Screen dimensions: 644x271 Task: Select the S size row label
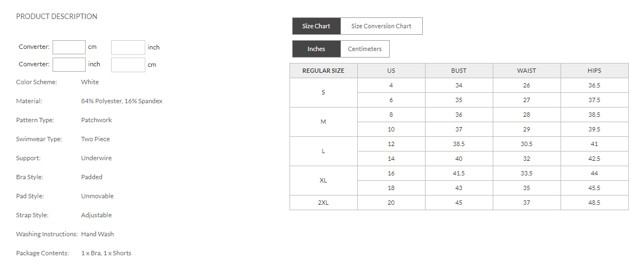click(323, 92)
